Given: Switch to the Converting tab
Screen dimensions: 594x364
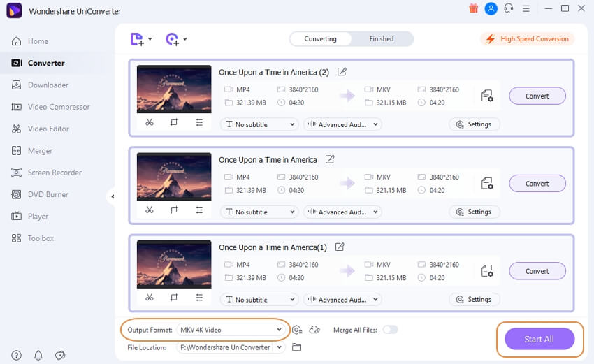Looking at the screenshot, I should [x=321, y=39].
